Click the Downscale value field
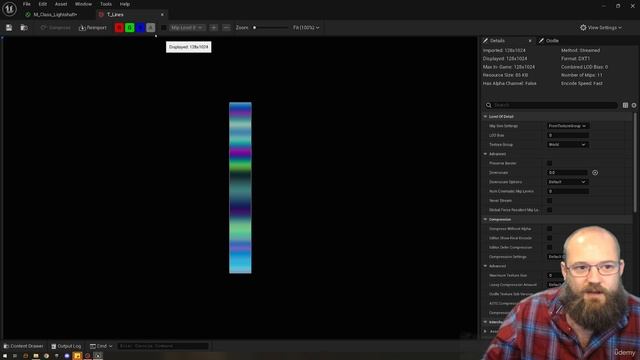Image resolution: width=640 pixels, height=360 pixels. point(568,173)
